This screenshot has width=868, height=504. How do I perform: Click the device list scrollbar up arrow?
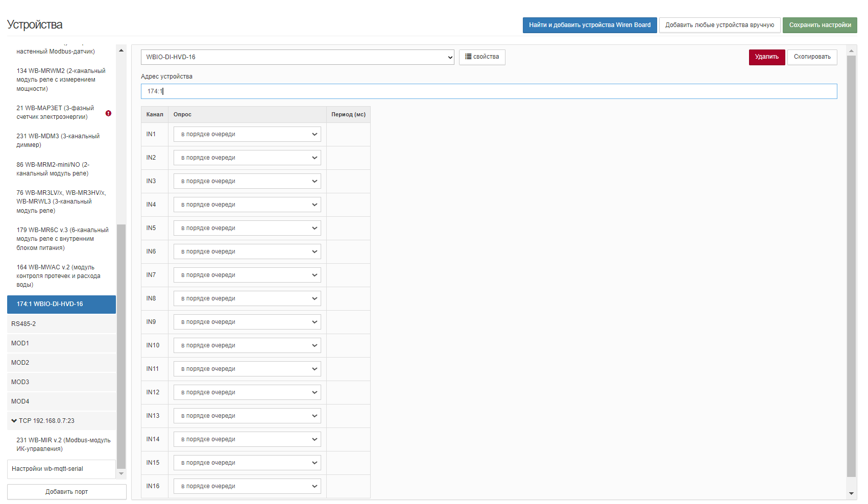pyautogui.click(x=121, y=50)
